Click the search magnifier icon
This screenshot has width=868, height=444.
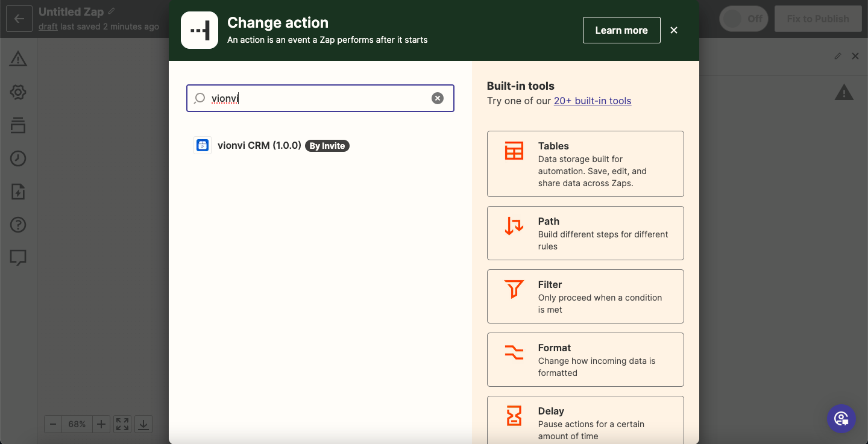coord(200,98)
